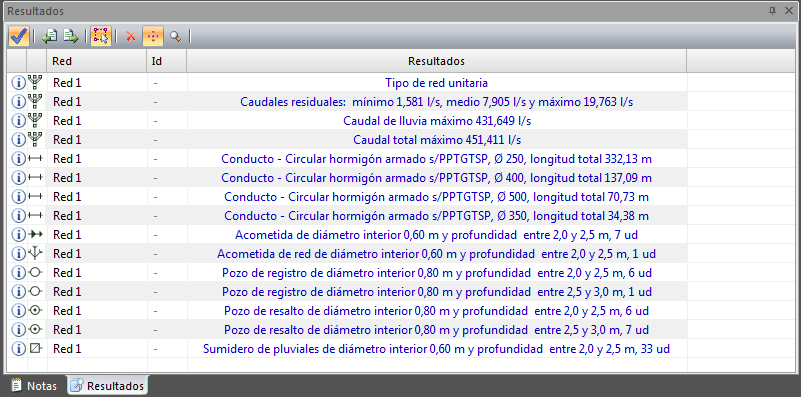The width and height of the screenshot is (801, 397).
Task: Click the pin icon of Resultados panel
Action: (772, 11)
